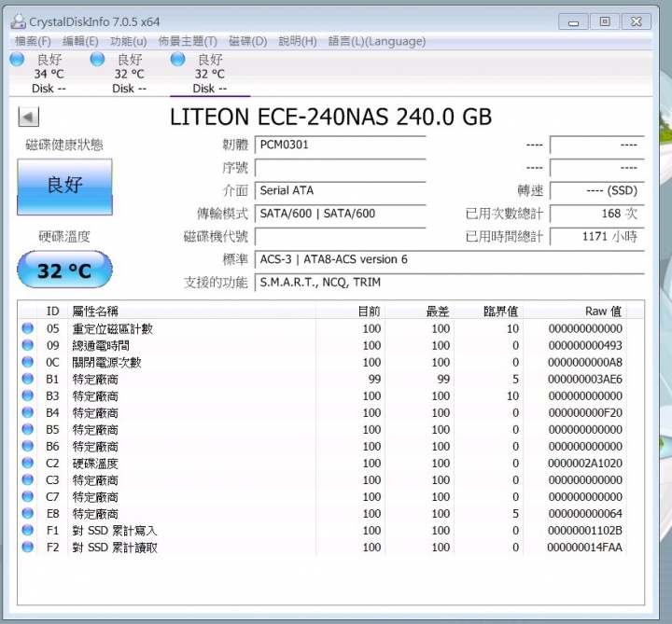This screenshot has height=624, width=672.
Task: Select the 重定位磁區計數 attribute row
Action: (x=323, y=328)
